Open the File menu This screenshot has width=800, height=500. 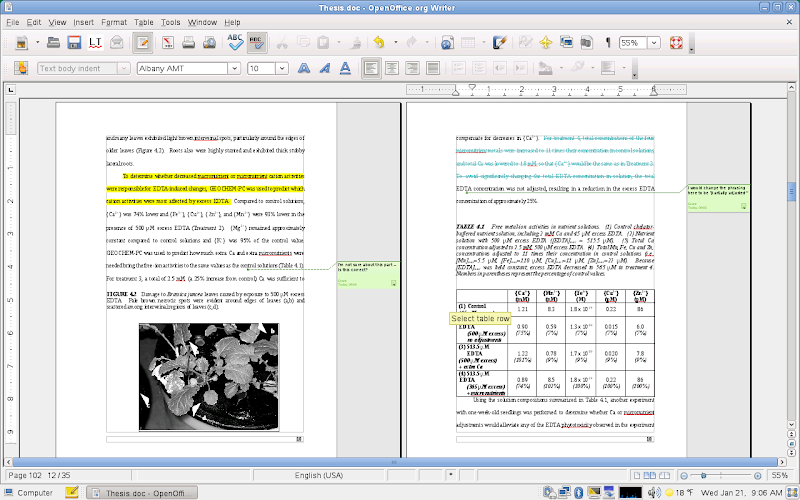coord(13,22)
